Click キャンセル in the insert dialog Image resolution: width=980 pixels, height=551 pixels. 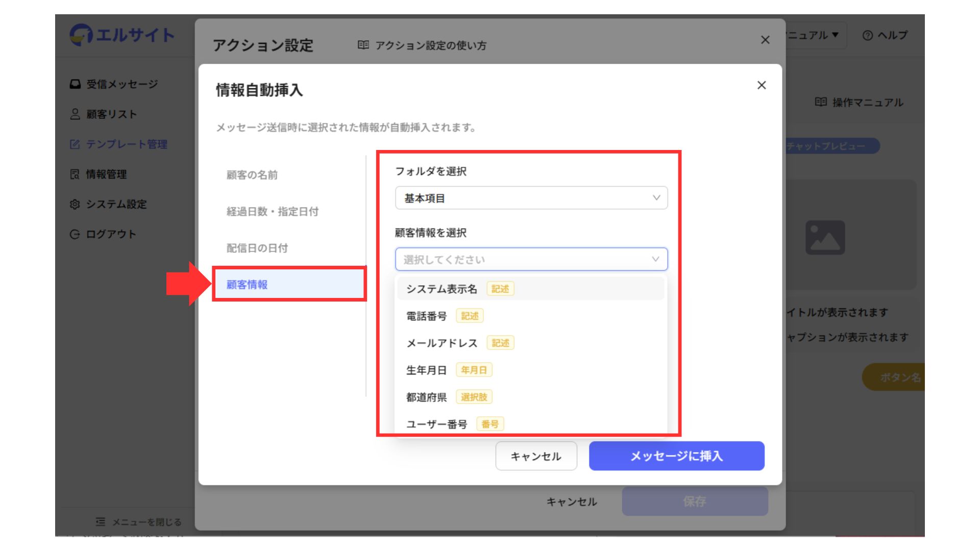[x=536, y=456]
